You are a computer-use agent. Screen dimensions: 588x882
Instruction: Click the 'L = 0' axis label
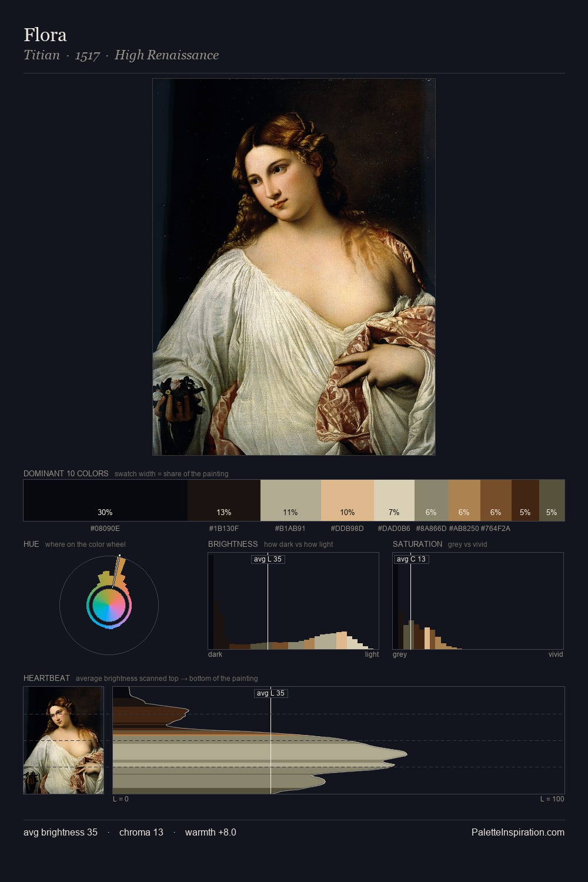[121, 799]
